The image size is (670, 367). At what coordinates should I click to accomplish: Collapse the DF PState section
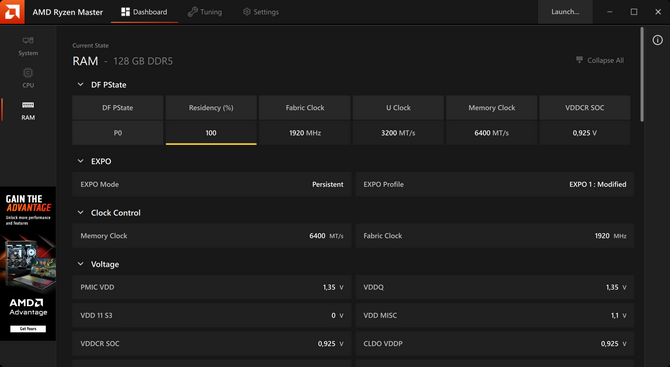coord(80,85)
